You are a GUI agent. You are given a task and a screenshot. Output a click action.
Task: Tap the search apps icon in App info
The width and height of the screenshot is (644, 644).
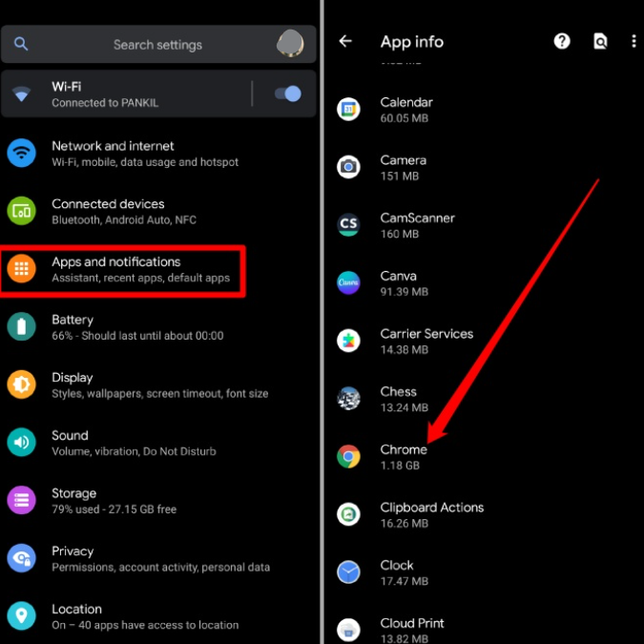tap(600, 41)
